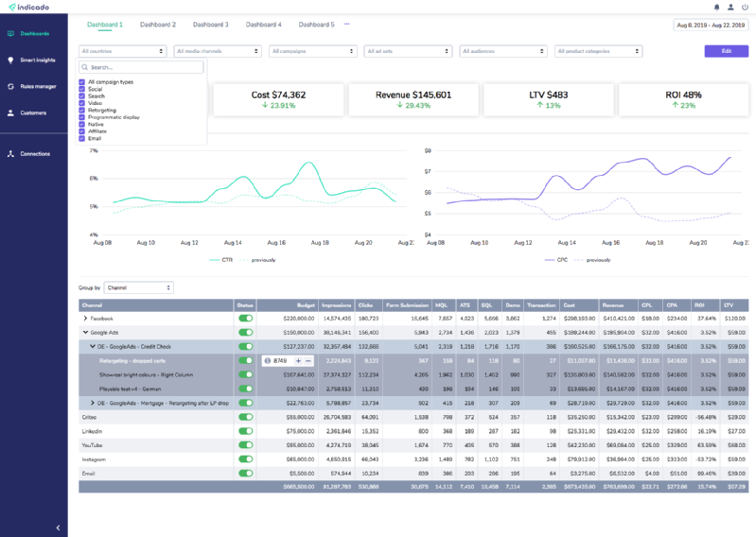
Task: Click the user profile icon
Action: coord(730,8)
